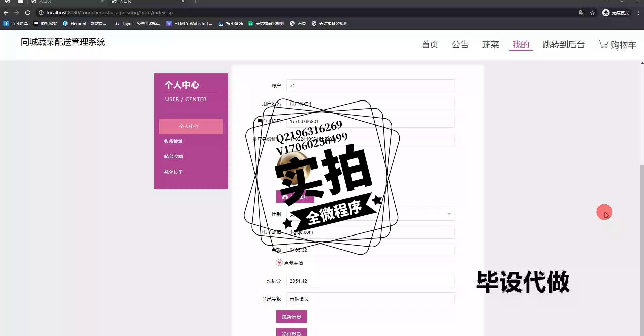Click the upload image button
The image size is (644, 336).
point(295,197)
